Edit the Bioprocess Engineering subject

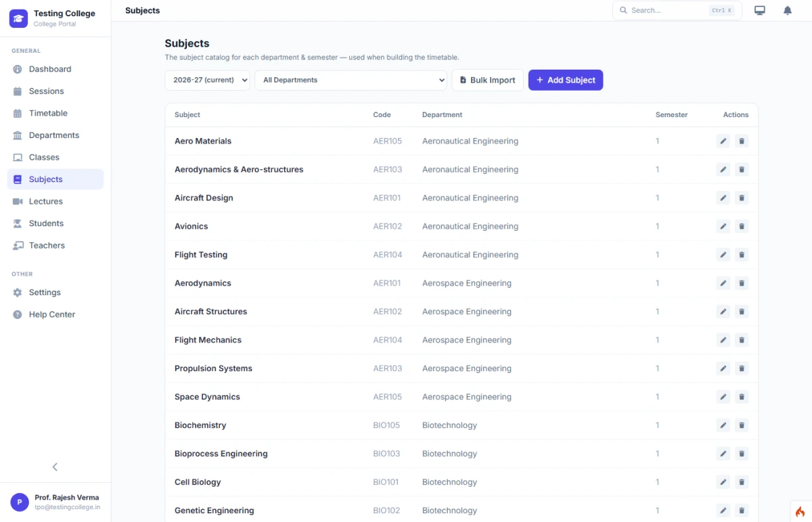tap(723, 454)
